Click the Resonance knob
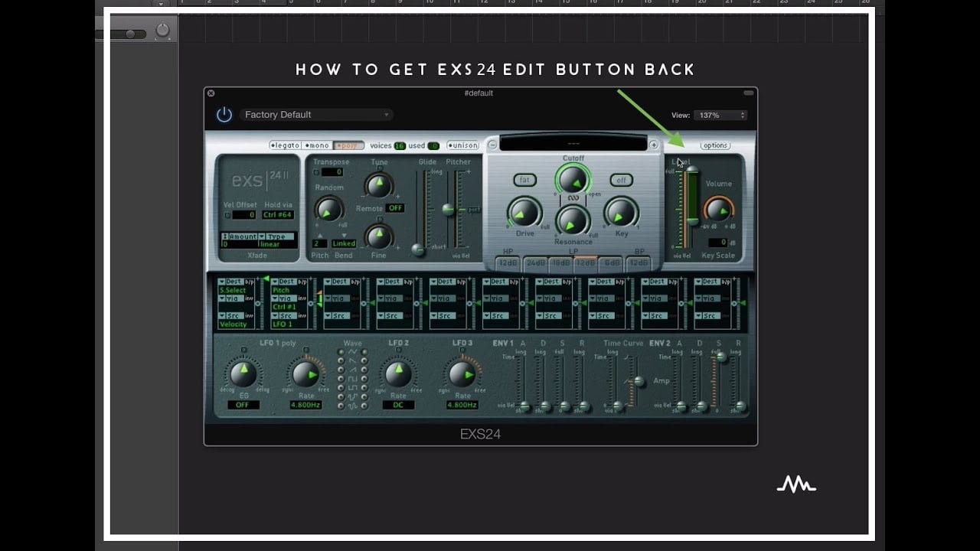 coord(573,220)
